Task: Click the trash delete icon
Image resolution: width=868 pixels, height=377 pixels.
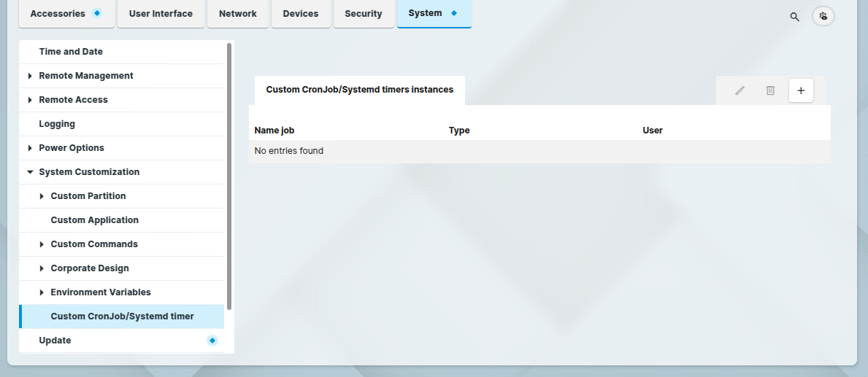Action: pos(770,90)
